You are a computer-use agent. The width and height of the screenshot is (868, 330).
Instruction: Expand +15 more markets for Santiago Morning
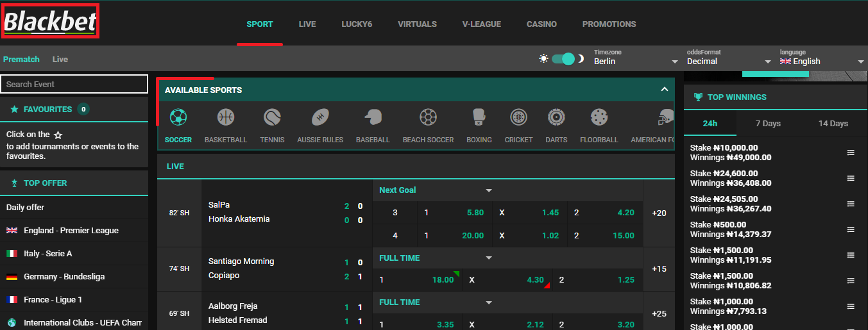pyautogui.click(x=659, y=269)
